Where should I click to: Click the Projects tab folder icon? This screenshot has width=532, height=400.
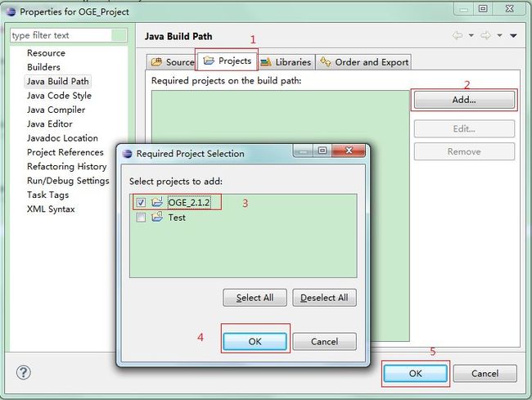[209, 61]
